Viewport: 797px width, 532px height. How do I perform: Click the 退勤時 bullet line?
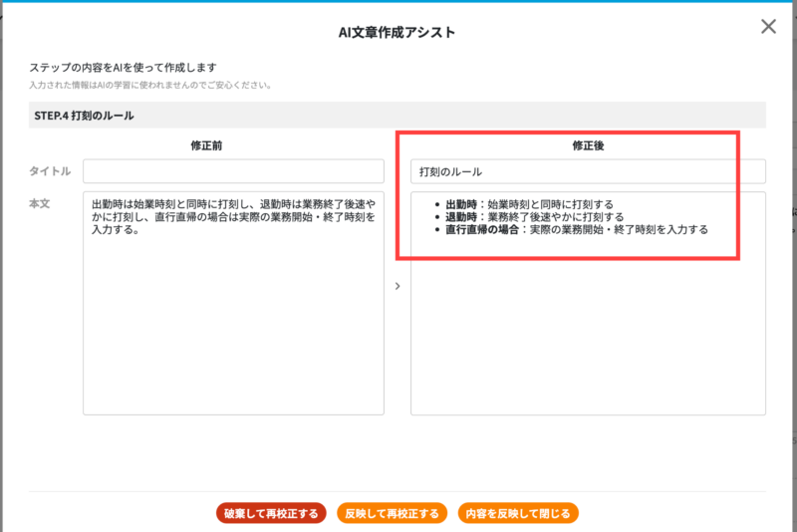point(534,217)
